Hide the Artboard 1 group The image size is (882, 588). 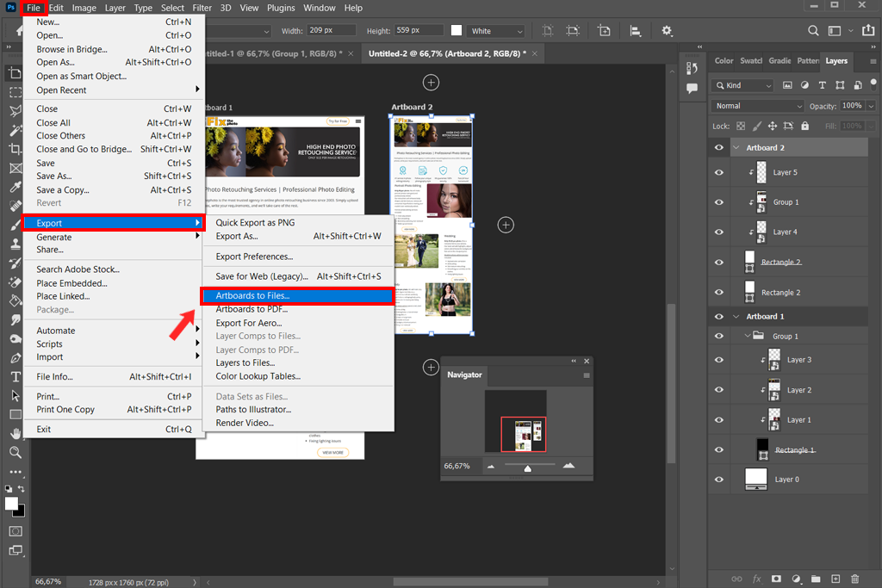point(719,317)
